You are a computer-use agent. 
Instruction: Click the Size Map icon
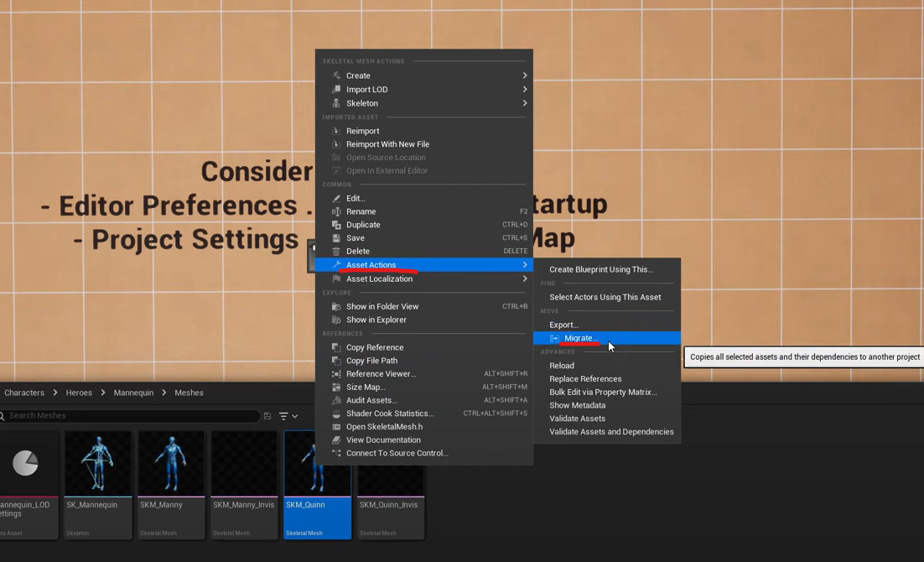pyautogui.click(x=336, y=387)
